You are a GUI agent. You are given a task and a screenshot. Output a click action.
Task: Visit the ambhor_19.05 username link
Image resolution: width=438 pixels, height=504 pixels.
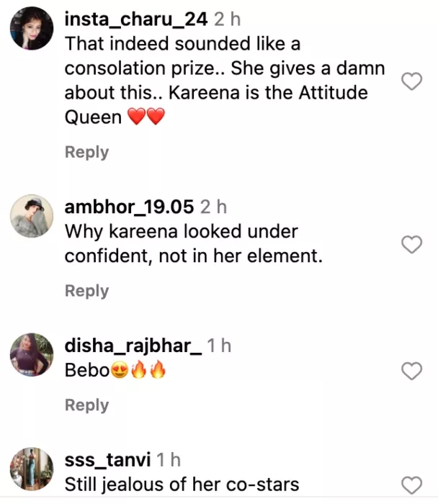[130, 207]
